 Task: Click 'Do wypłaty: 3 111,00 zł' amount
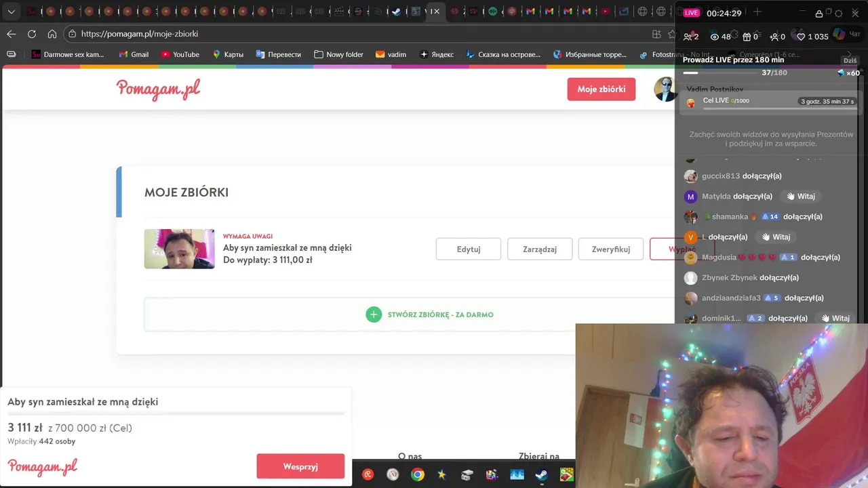click(x=267, y=260)
